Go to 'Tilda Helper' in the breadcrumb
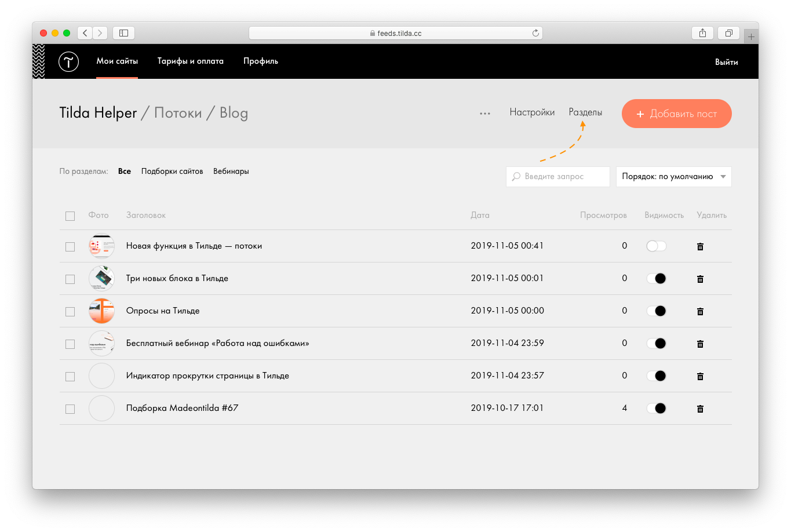The width and height of the screenshot is (791, 532). pyautogui.click(x=98, y=113)
